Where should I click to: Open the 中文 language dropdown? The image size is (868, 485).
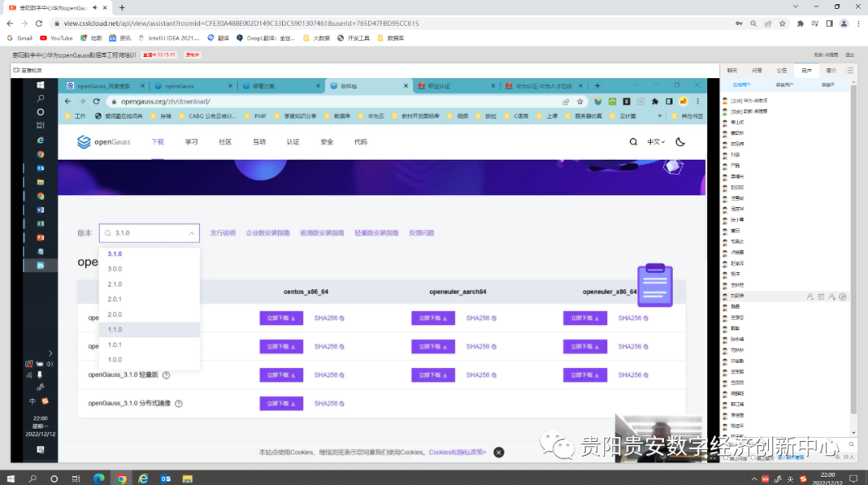coord(656,142)
